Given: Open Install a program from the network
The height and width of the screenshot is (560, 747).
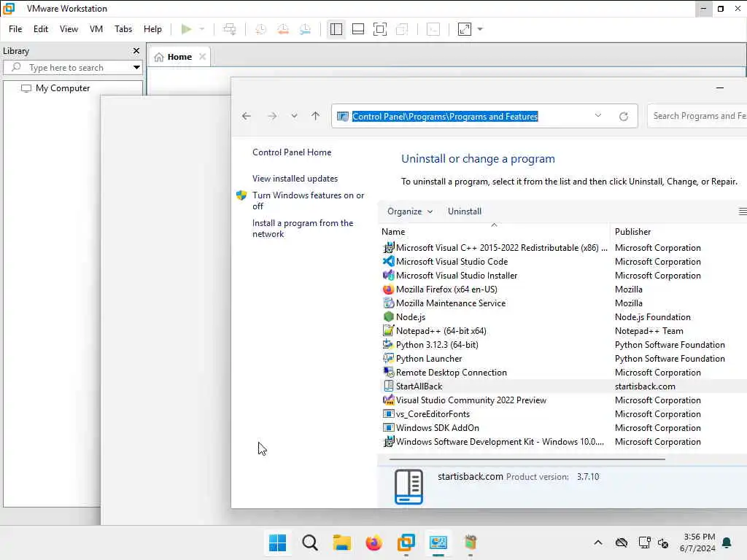Looking at the screenshot, I should pos(303,228).
